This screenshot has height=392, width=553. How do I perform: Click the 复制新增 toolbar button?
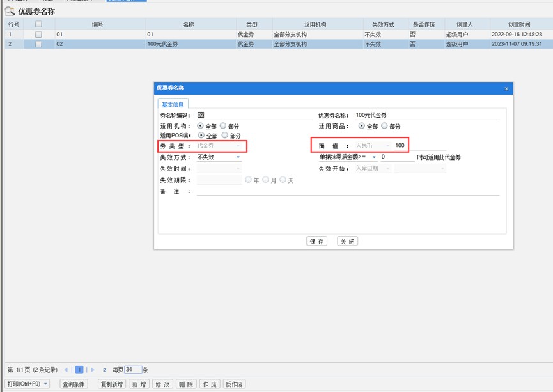click(112, 384)
